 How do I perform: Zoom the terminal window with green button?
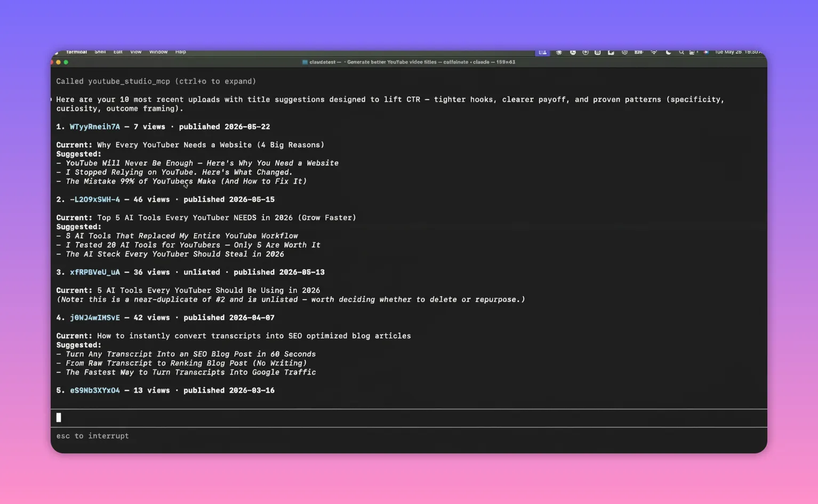coord(66,62)
